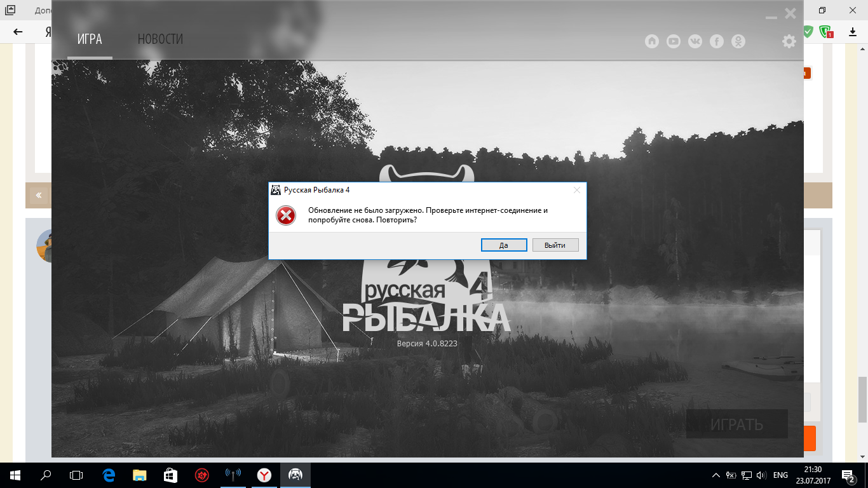Click the battery status tray icon
868x488 pixels.
click(x=731, y=475)
